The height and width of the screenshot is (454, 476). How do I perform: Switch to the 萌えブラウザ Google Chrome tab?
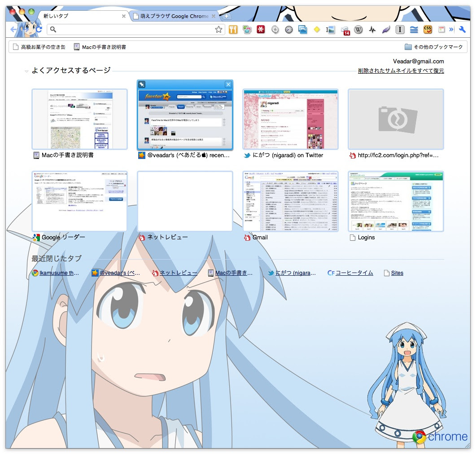[x=174, y=16]
